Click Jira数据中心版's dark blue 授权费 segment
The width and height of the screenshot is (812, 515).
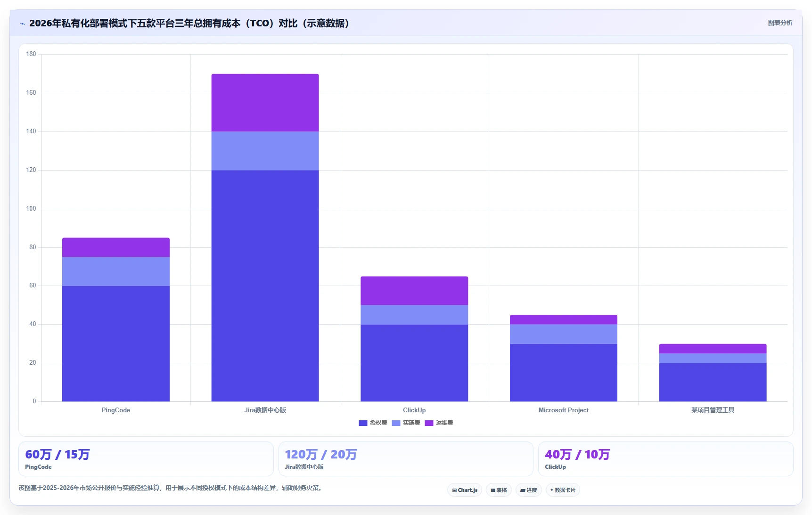[x=265, y=286]
